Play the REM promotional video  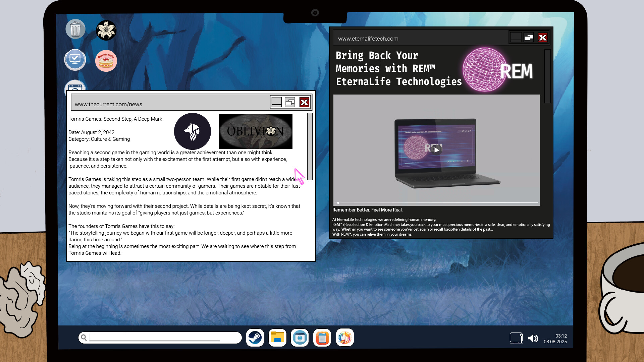(x=436, y=150)
